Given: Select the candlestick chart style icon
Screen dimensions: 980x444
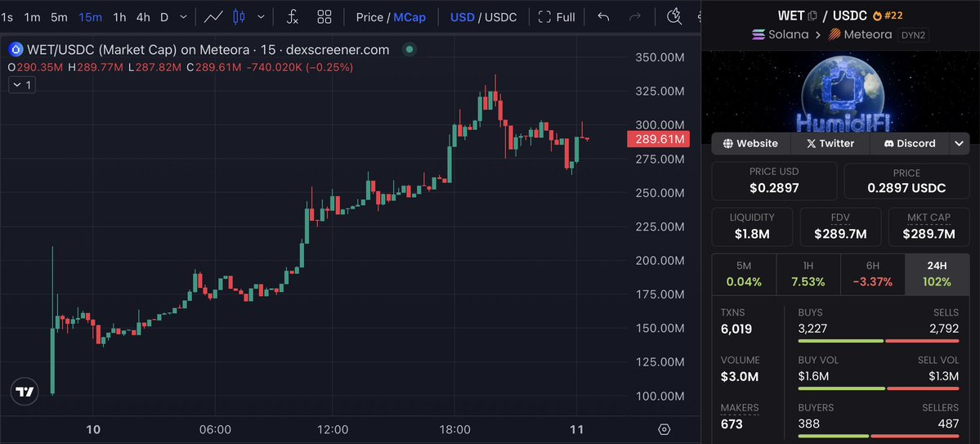Looking at the screenshot, I should pos(239,16).
